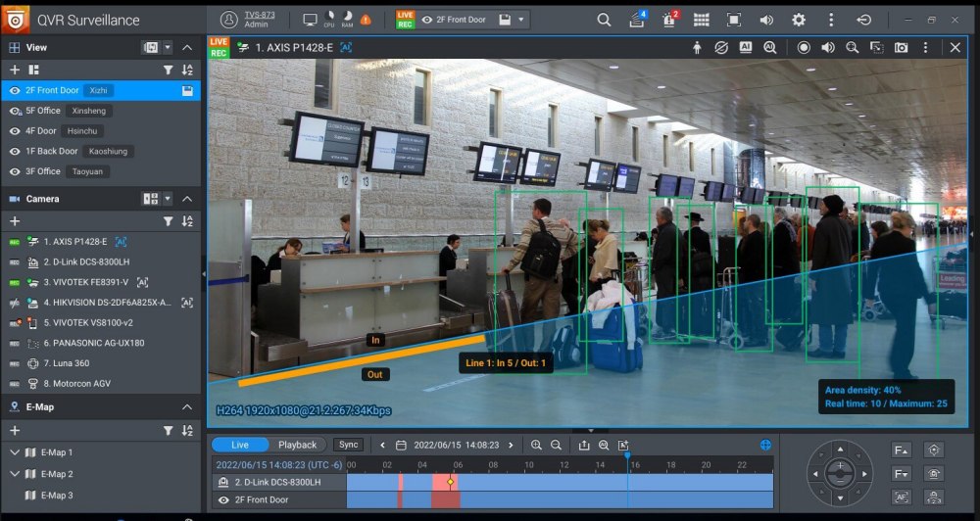Select the 1F Back Door view
This screenshot has width=980, height=521.
point(52,151)
